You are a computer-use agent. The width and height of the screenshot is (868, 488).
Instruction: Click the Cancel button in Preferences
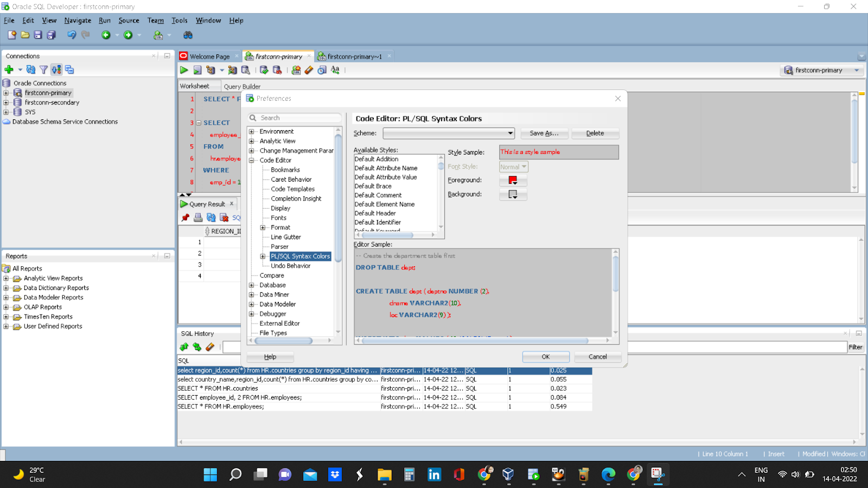598,357
